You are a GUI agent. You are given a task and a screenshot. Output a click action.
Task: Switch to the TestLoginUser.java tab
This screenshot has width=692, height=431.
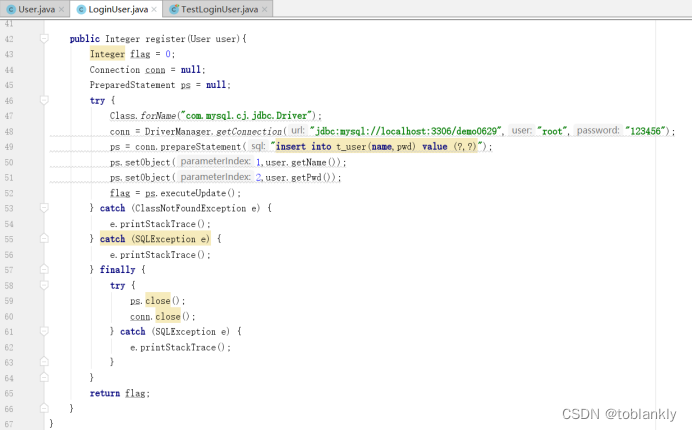pyautogui.click(x=218, y=9)
